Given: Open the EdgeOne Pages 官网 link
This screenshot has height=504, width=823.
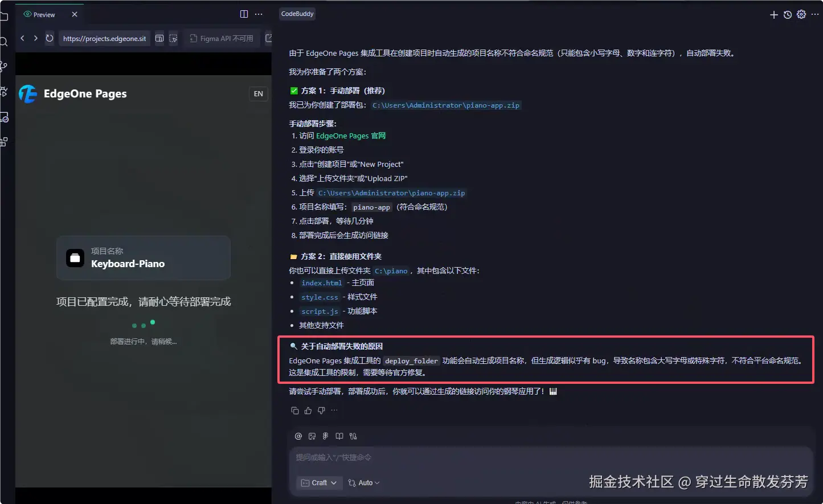Looking at the screenshot, I should coord(351,136).
